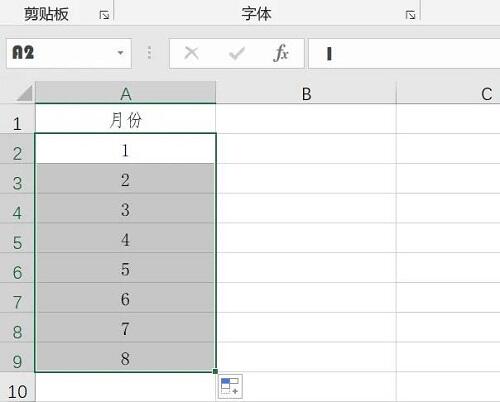This screenshot has height=402, width=500.
Task: Click the Enter checkmark icon in formula bar
Action: click(237, 53)
